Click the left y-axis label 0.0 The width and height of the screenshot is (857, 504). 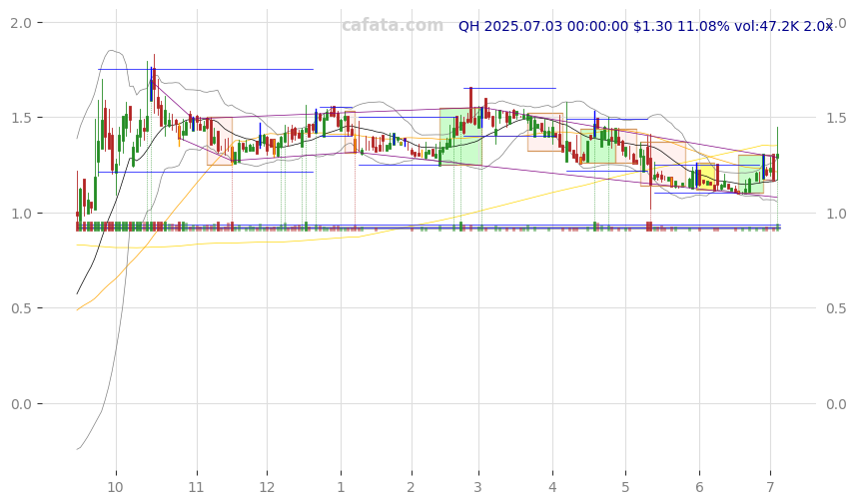tap(21, 404)
